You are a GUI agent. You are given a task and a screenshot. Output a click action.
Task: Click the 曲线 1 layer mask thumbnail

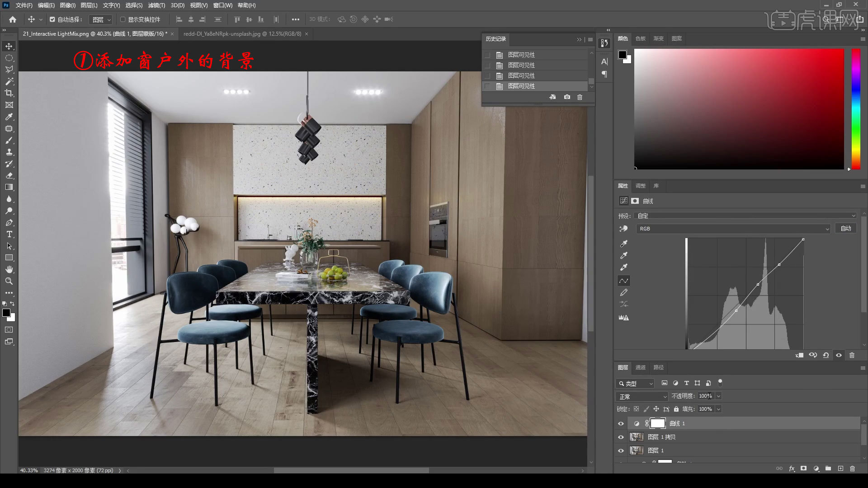tap(658, 423)
